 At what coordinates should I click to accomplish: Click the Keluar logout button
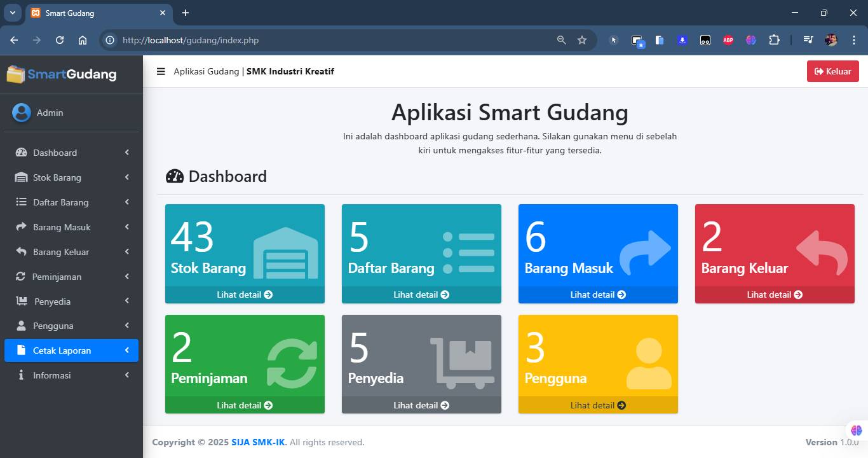[832, 71]
